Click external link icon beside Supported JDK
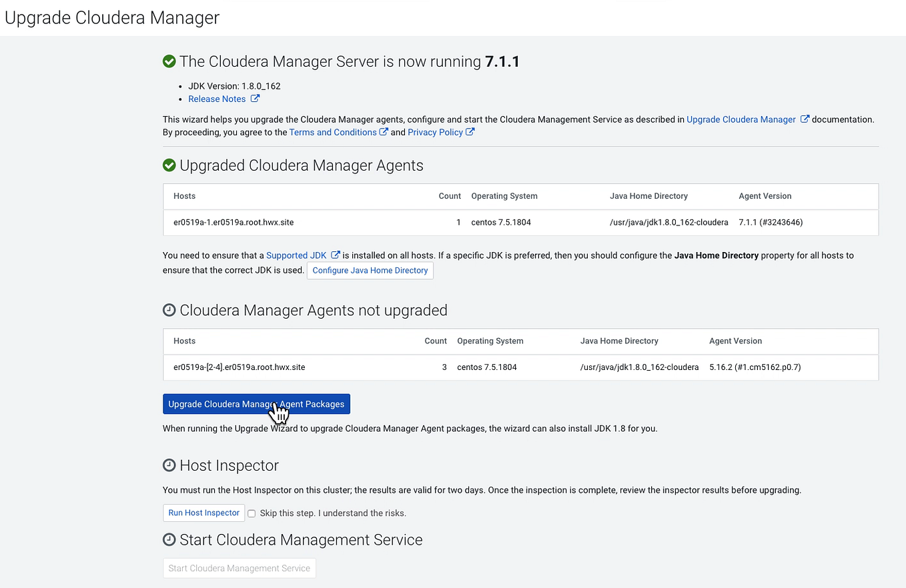Image resolution: width=906 pixels, height=588 pixels. [x=335, y=255]
